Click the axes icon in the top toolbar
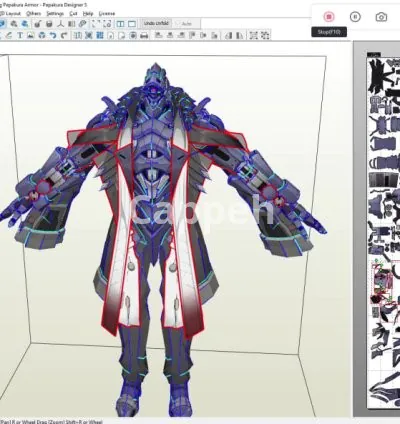Screen dimensions: 400x424 [x=60, y=24]
